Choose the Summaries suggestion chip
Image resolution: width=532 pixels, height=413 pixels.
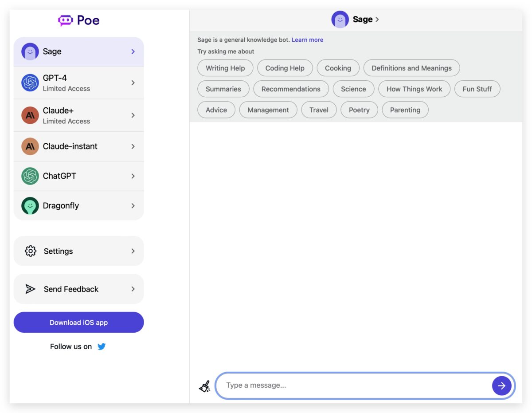click(x=223, y=89)
